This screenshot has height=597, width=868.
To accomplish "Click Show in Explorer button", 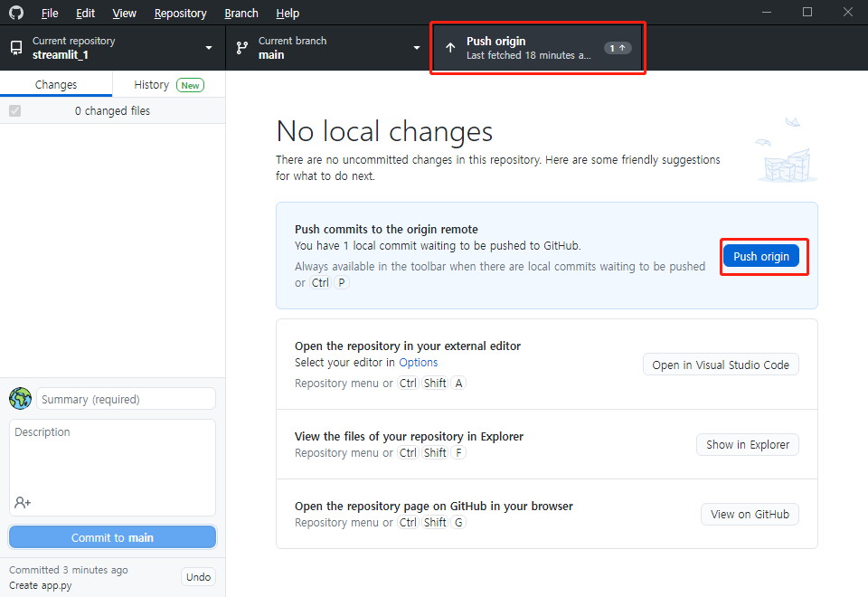I will coord(748,445).
